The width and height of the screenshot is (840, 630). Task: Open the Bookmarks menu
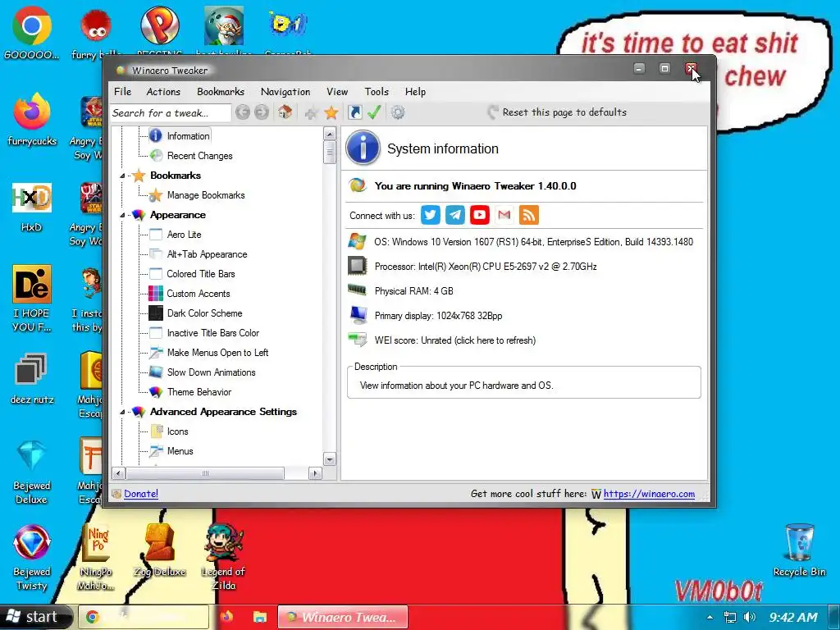pos(220,92)
